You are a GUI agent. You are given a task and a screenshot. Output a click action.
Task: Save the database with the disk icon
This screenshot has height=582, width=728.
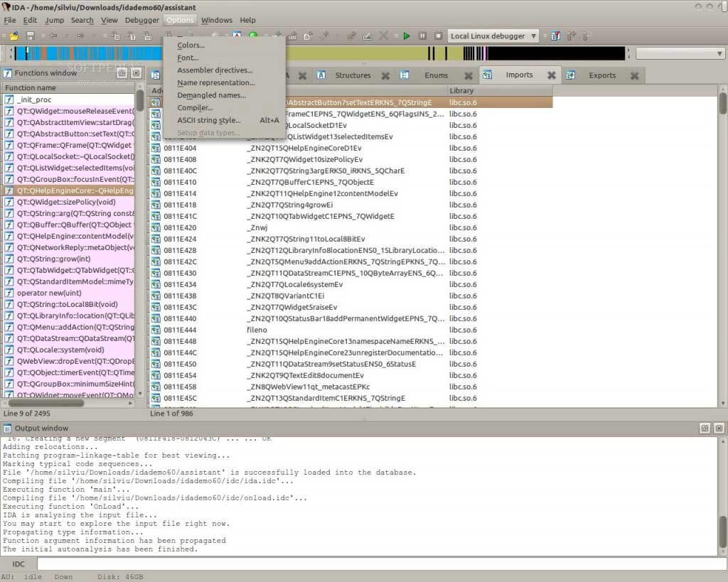click(x=31, y=36)
